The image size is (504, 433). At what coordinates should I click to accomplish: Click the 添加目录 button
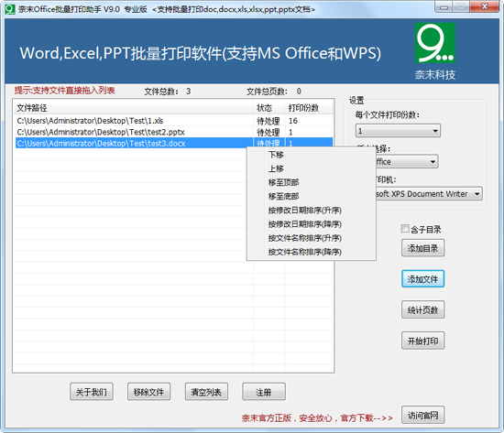[422, 248]
